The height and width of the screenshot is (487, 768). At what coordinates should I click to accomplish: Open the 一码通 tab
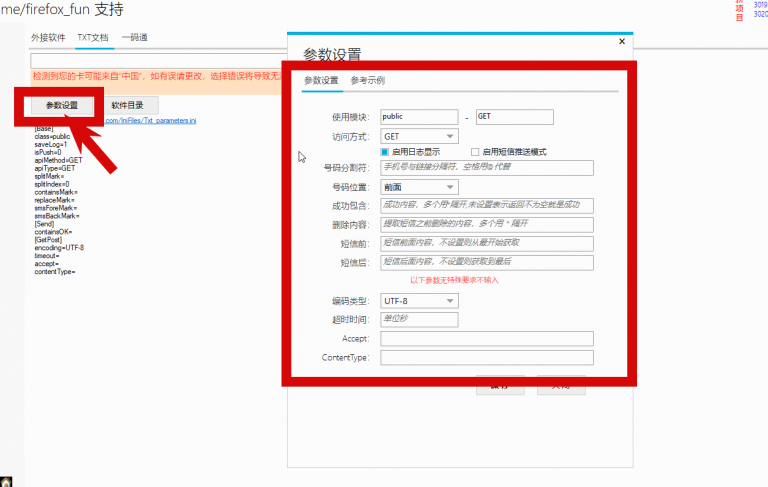click(135, 38)
